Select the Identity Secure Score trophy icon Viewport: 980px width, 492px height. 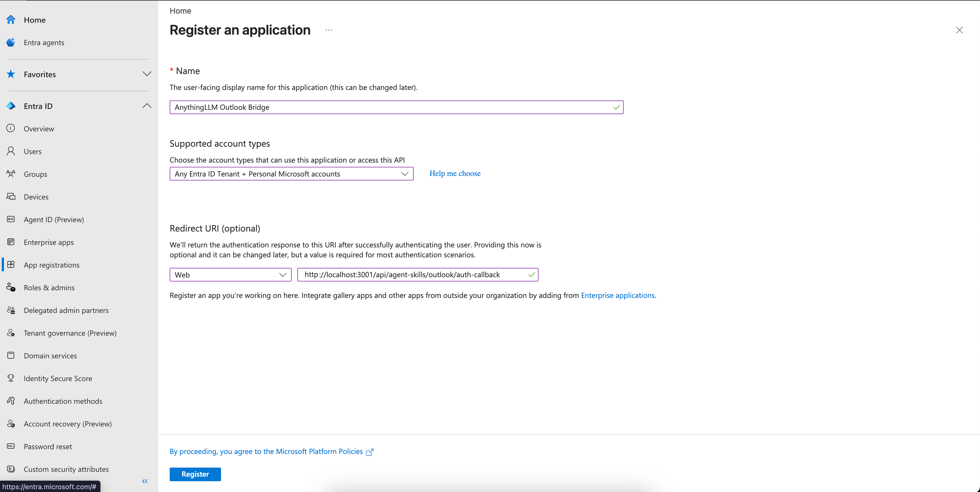click(x=11, y=378)
